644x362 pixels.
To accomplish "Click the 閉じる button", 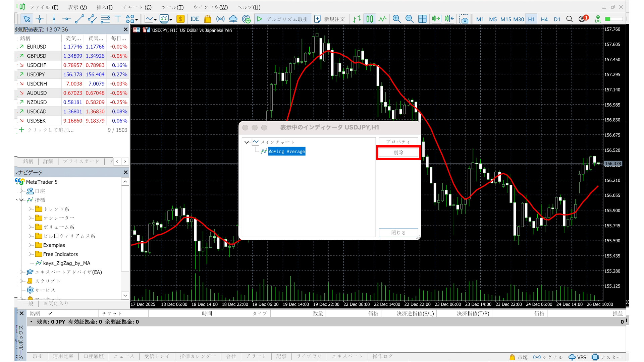I will [398, 232].
